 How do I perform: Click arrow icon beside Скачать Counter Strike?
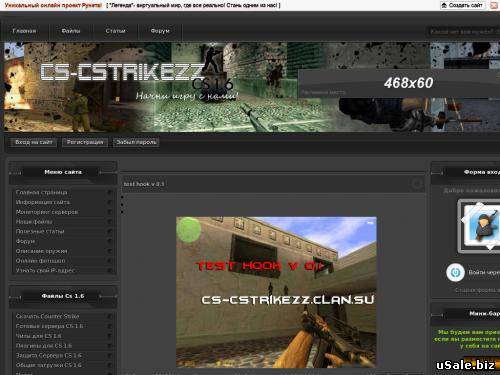(109, 316)
